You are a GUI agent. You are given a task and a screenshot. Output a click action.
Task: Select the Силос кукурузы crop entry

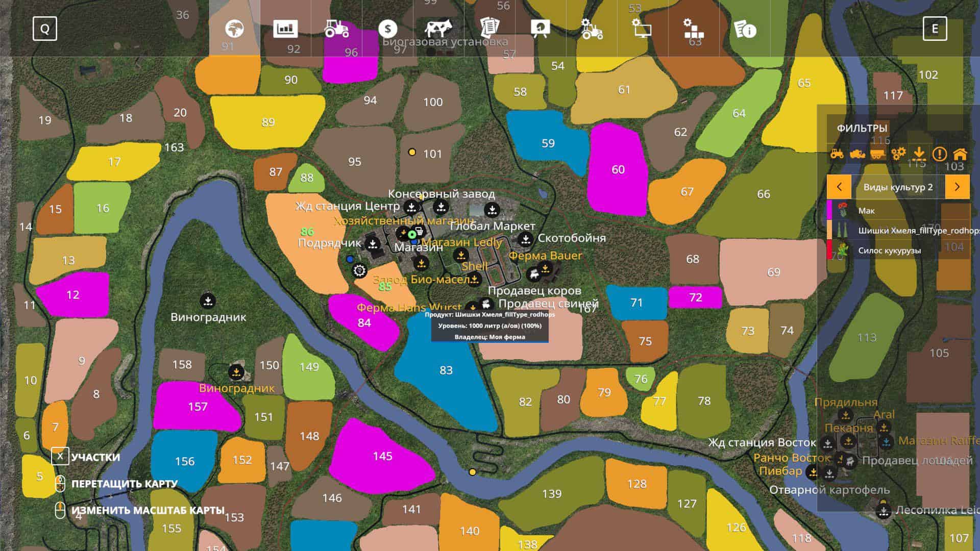pos(889,251)
